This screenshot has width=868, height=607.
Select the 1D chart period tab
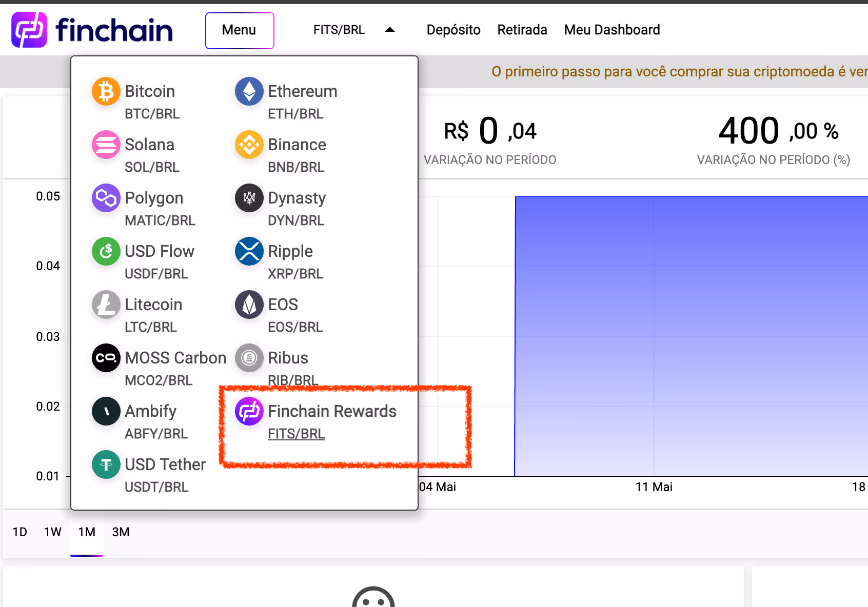coord(20,532)
